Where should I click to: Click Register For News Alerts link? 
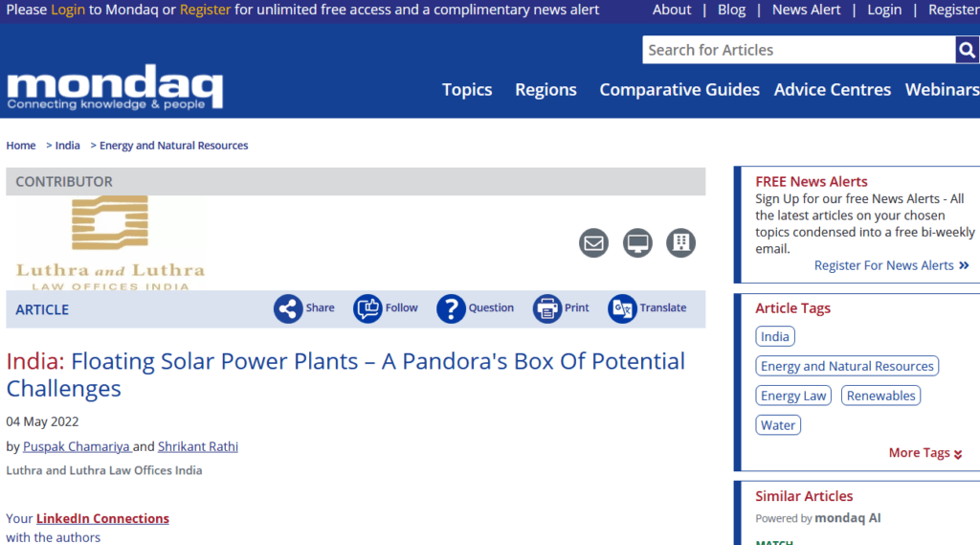tap(891, 265)
